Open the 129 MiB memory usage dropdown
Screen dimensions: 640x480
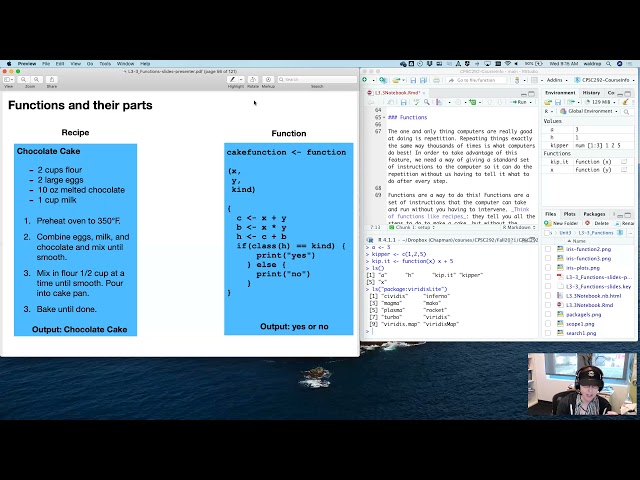coord(600,102)
